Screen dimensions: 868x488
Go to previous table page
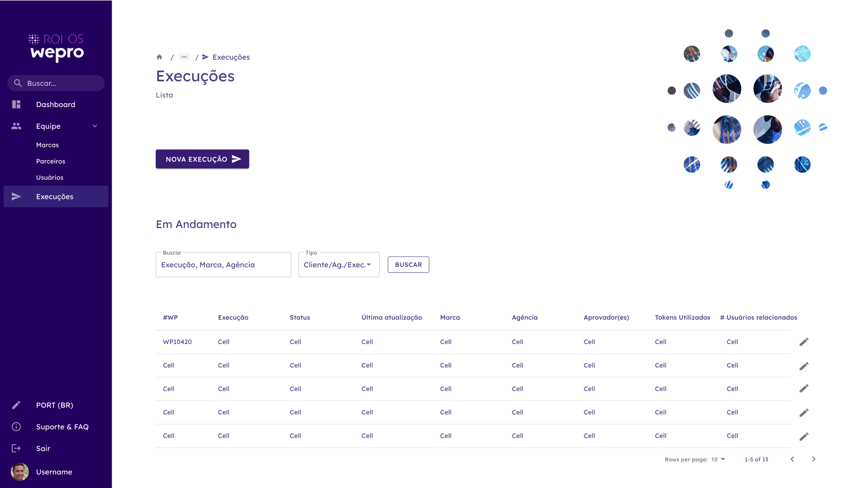tap(792, 459)
